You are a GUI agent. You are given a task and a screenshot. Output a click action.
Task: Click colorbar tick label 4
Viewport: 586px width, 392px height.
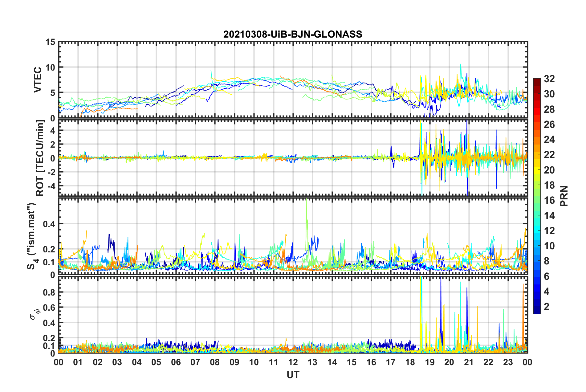(547, 292)
